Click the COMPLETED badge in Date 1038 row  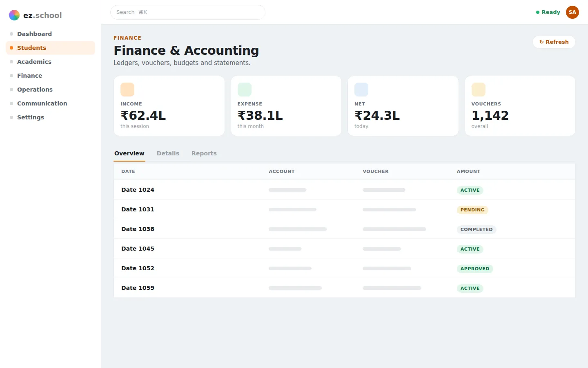[x=477, y=229]
